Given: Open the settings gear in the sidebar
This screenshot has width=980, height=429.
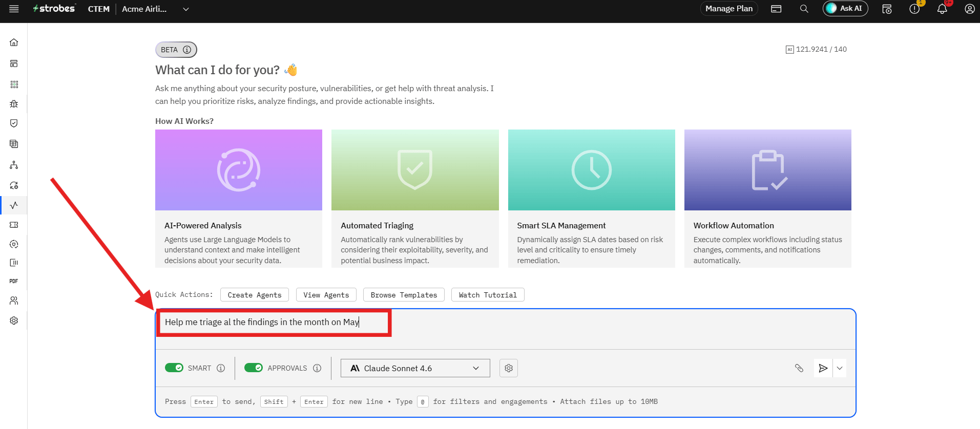Looking at the screenshot, I should [14, 320].
